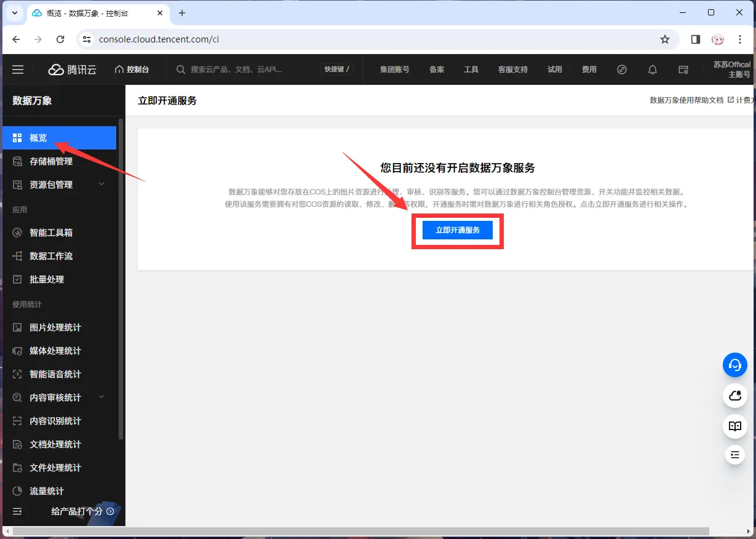Open the Chrome three-dot menu
Viewport: 756px width, 539px height.
click(740, 39)
